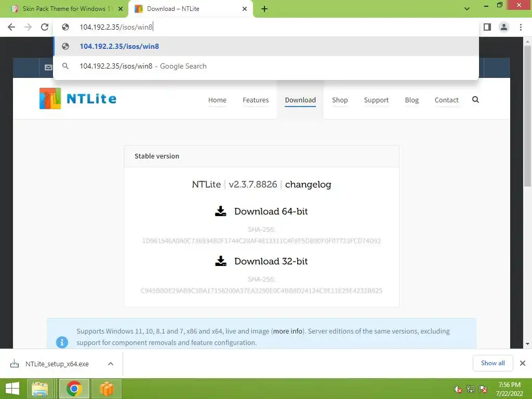
Task: Click the Chrome taskbar icon
Action: pos(74,389)
